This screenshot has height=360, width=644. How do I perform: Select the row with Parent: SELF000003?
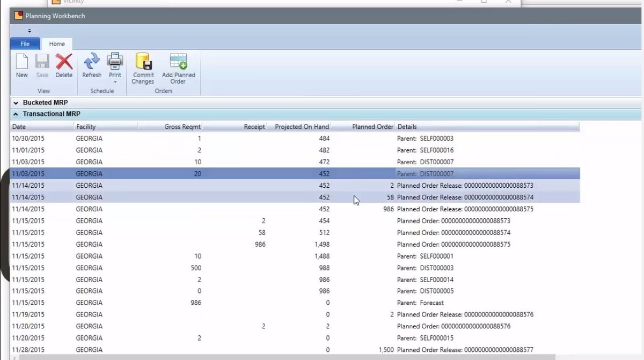coord(295,138)
